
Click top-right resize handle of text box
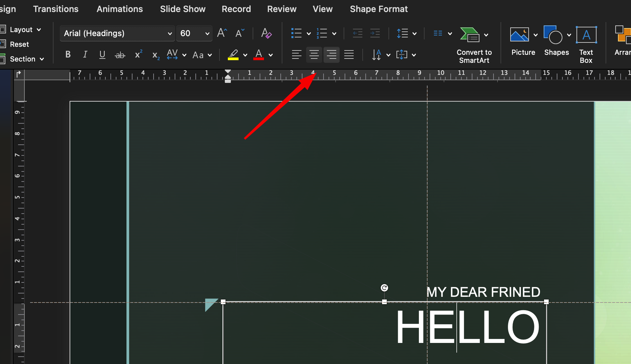click(x=546, y=302)
